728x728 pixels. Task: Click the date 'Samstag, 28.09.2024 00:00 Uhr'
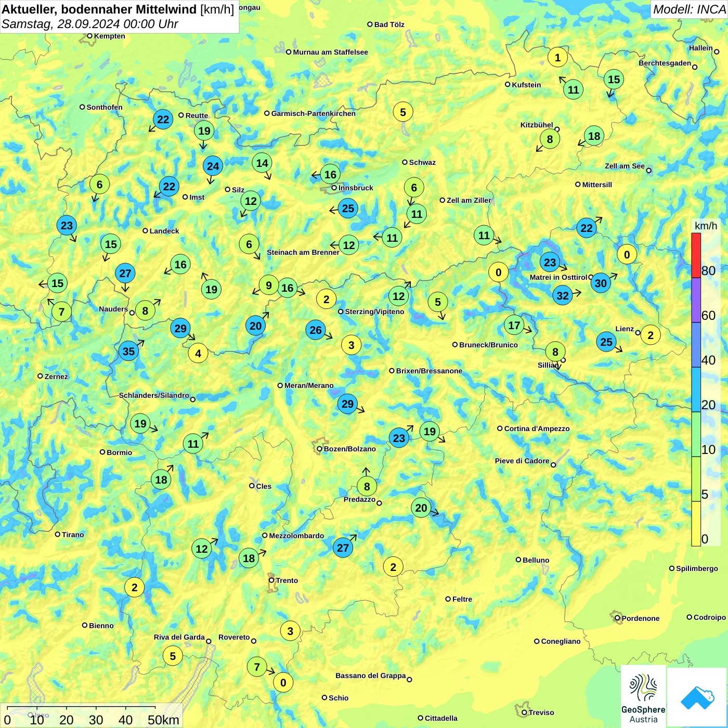[89, 24]
